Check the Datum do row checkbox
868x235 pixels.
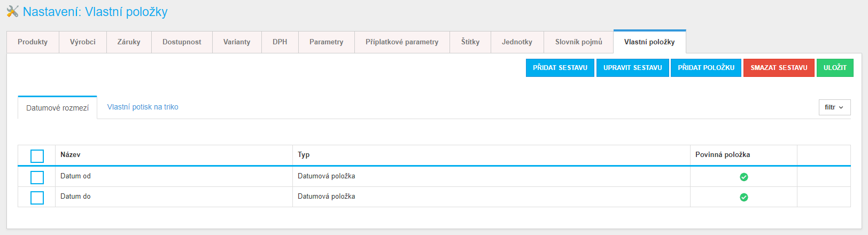[37, 198]
